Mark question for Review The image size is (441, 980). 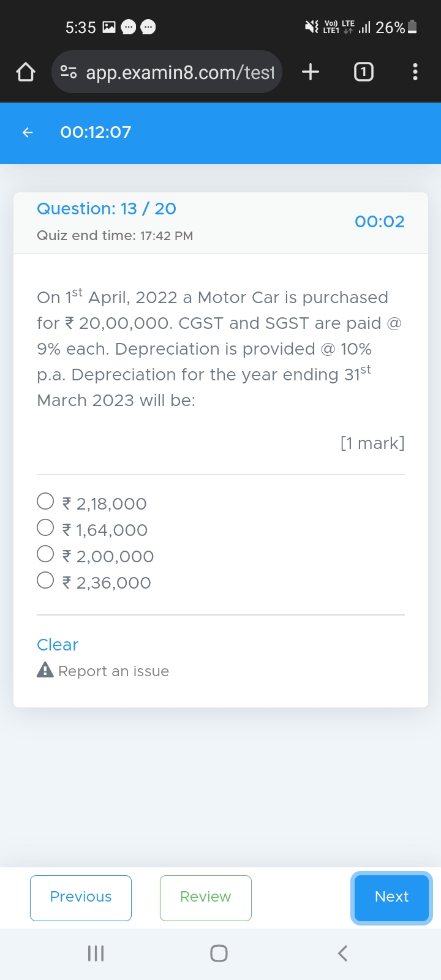tap(206, 898)
